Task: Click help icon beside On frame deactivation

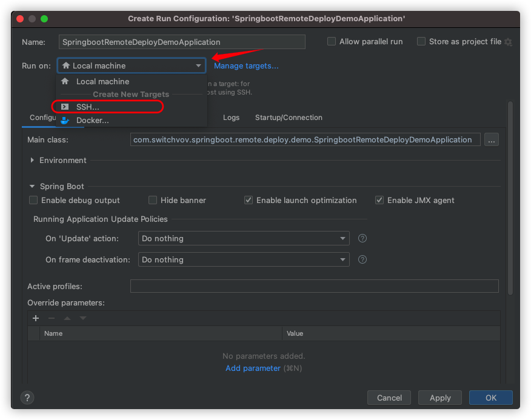Action: (x=362, y=259)
